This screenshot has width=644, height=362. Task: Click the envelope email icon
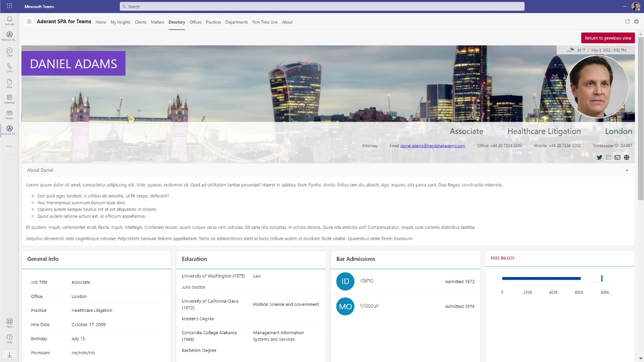pos(617,157)
